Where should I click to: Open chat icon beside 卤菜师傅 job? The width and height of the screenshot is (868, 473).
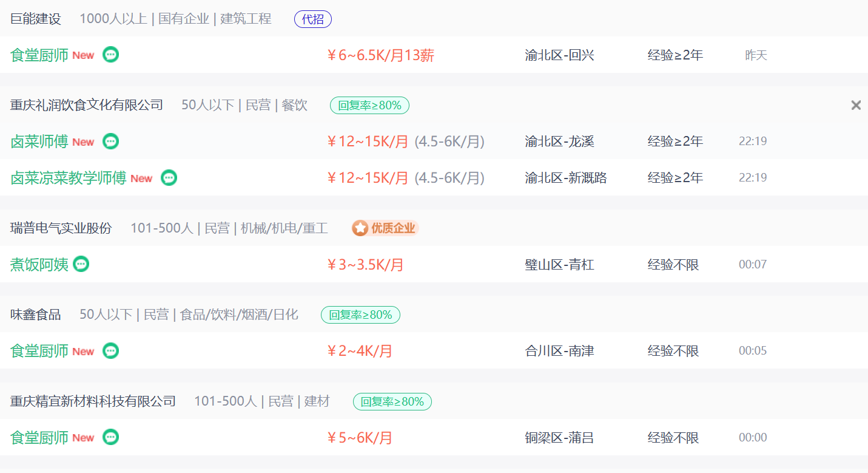(110, 141)
